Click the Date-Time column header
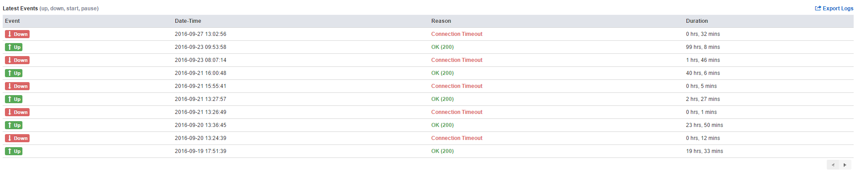This screenshot has width=868, height=179. point(188,21)
